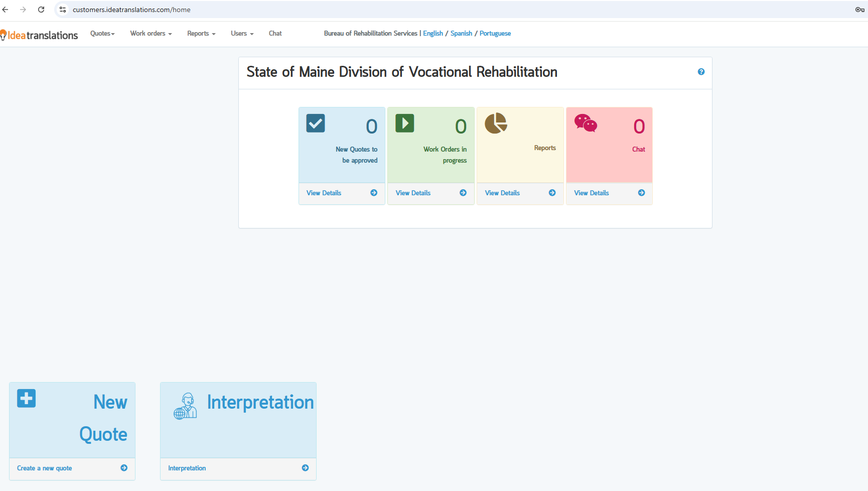Click the password key icon in address bar
Viewport: 868px width, 491px height.
click(859, 10)
